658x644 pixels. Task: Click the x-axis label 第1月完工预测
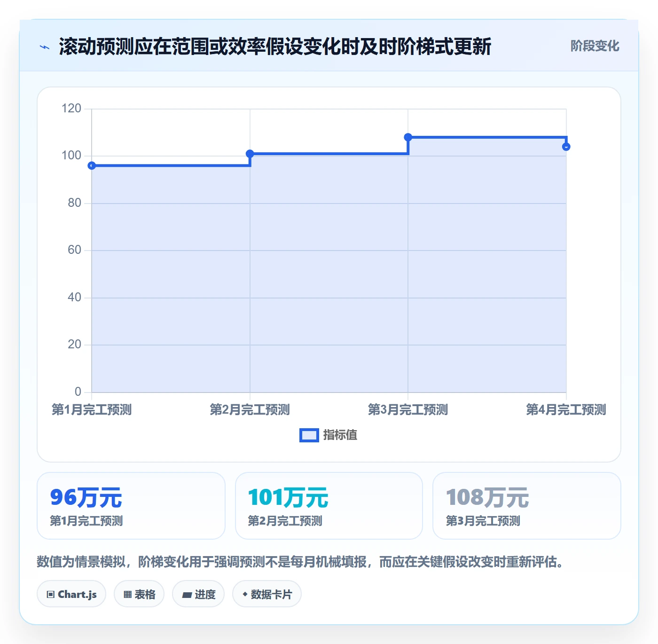[92, 410]
